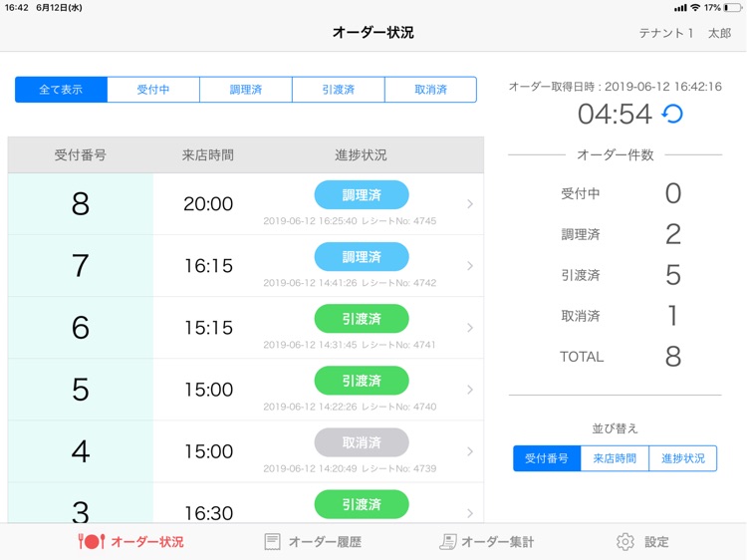Sort the list by 進捗状況

(x=682, y=458)
